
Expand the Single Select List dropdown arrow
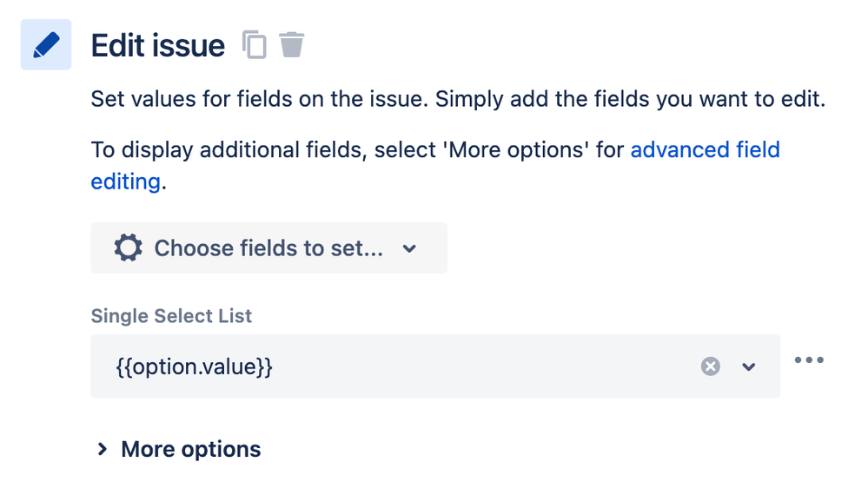click(749, 366)
